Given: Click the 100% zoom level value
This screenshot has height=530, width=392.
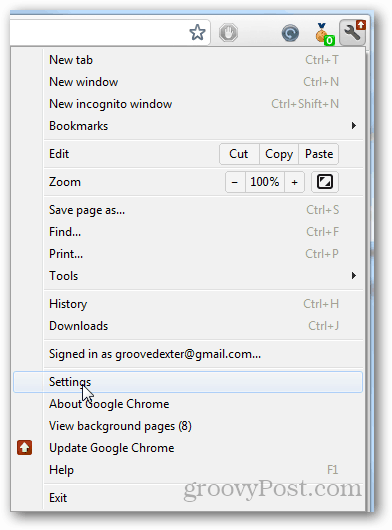Looking at the screenshot, I should (265, 182).
